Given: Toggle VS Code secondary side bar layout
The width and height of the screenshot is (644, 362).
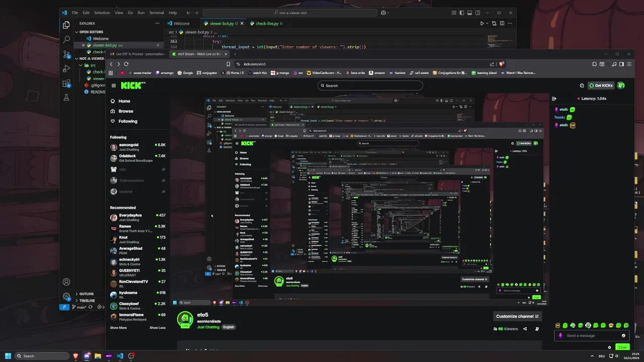Looking at the screenshot, I should (477, 13).
